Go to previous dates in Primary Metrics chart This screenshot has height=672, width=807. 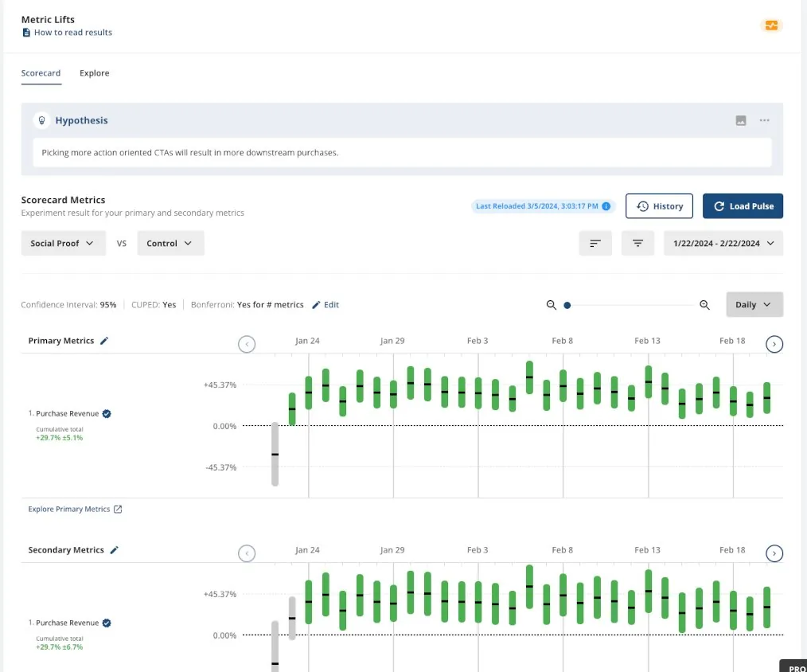point(247,344)
